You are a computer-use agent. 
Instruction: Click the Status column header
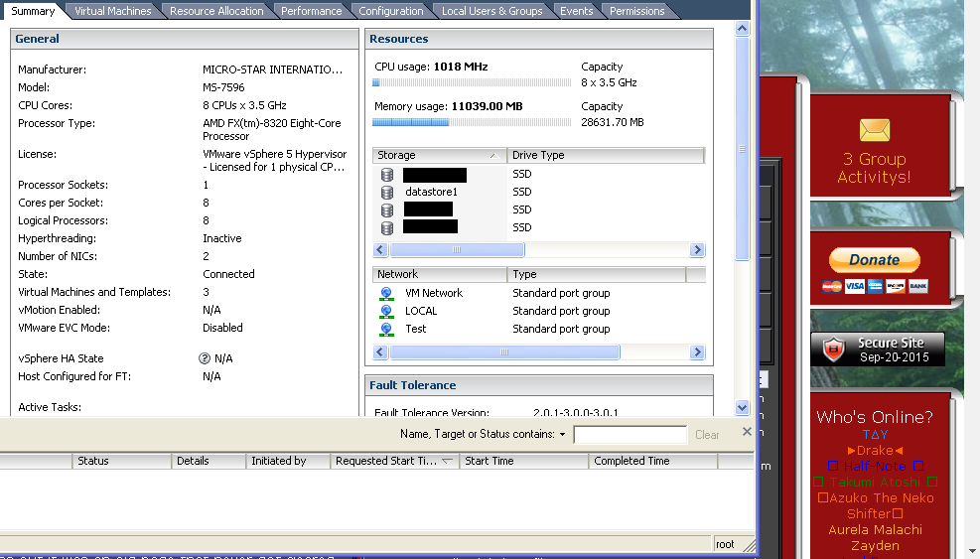(x=121, y=461)
